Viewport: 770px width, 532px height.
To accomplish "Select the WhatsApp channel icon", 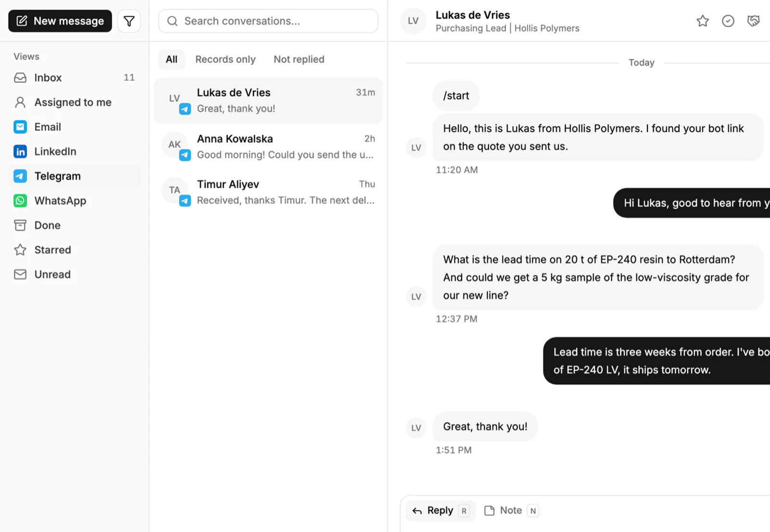I will coord(20,201).
